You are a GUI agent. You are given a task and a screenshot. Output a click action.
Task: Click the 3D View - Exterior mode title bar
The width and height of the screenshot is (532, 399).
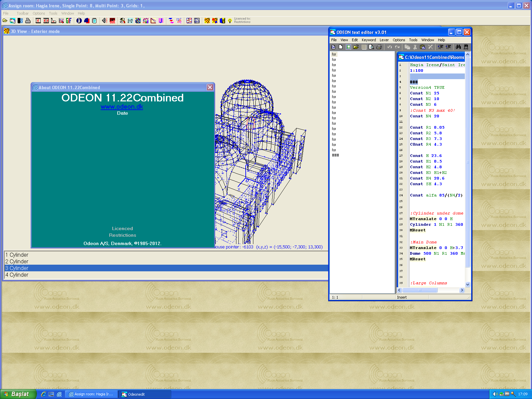(x=166, y=31)
